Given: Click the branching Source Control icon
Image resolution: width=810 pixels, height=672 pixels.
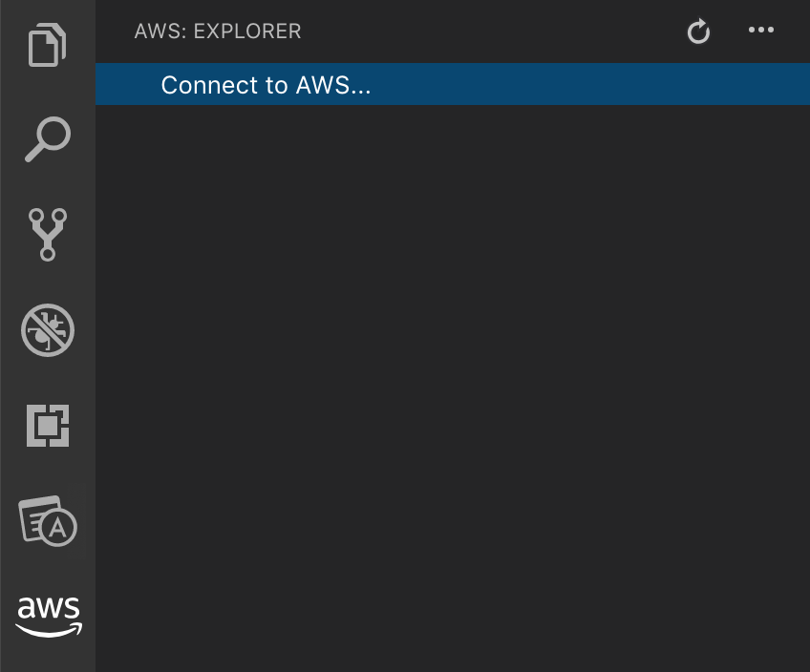Looking at the screenshot, I should point(48,235).
